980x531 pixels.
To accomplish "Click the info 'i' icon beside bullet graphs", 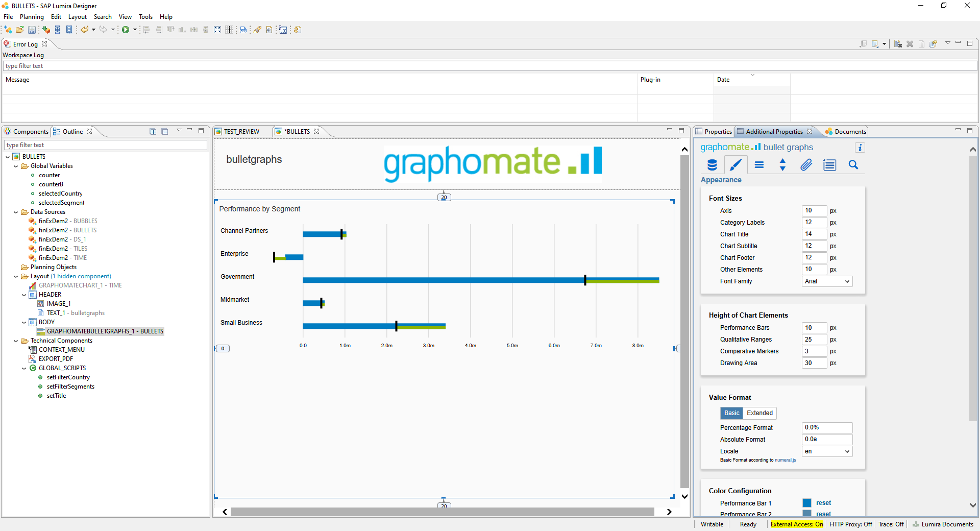I will click(x=860, y=148).
